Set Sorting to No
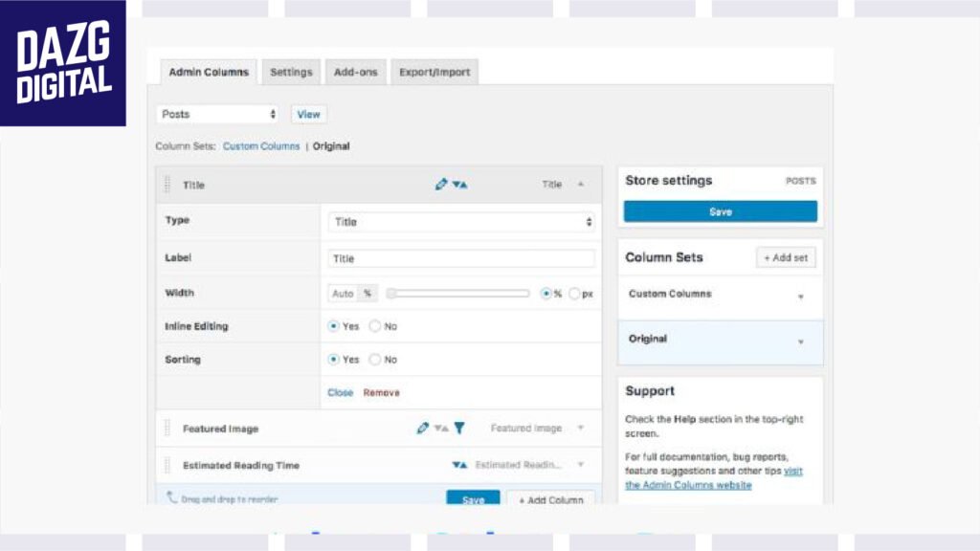 click(x=374, y=360)
